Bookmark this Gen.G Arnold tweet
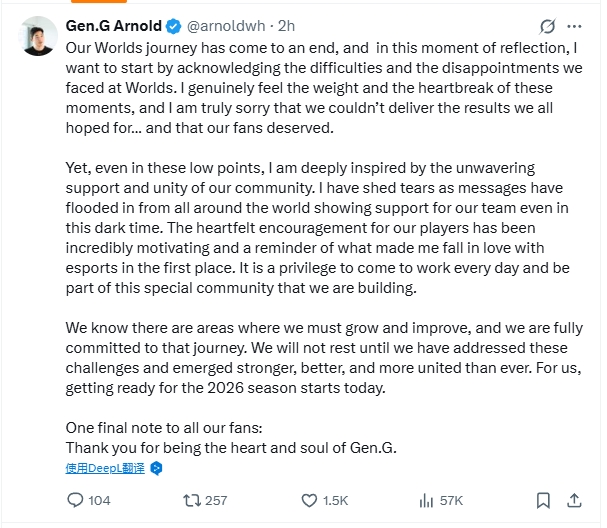 click(543, 499)
